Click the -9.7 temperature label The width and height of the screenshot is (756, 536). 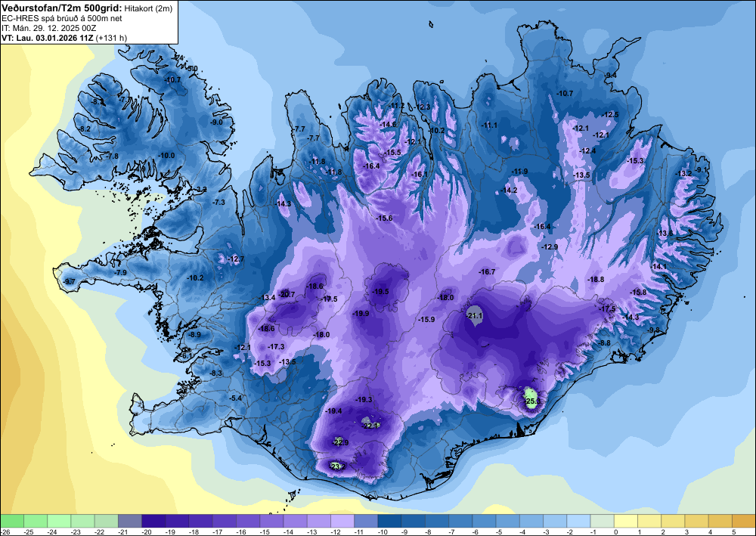(70, 281)
